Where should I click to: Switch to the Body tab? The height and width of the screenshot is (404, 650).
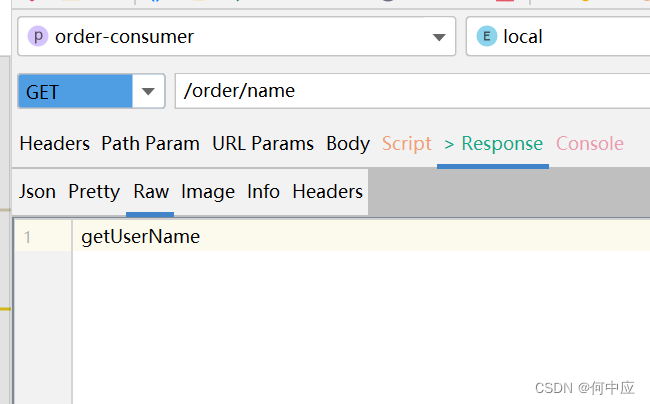coord(348,144)
